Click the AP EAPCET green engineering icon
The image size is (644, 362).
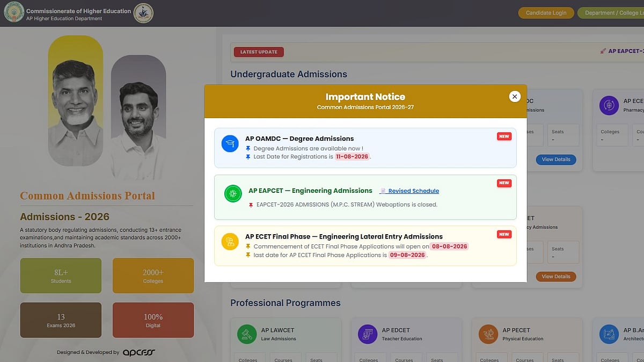coord(233,194)
